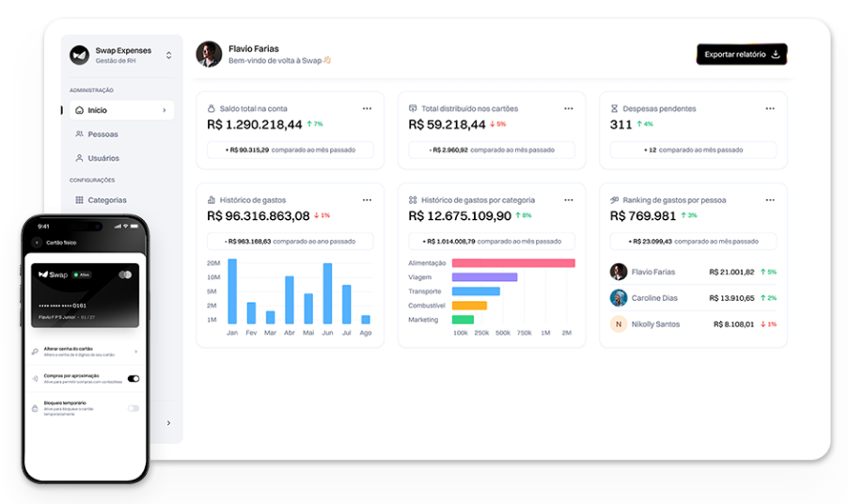848x504 pixels.
Task: Open Alterar senha do cartão chevron on phone
Action: coord(136,352)
